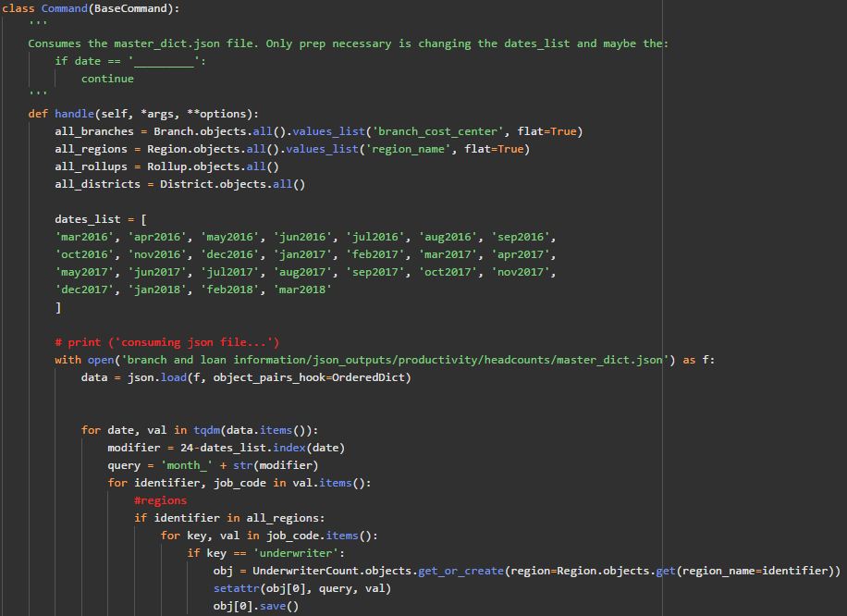The height and width of the screenshot is (616, 847).
Task: Click the 'mar2016' string literal
Action: [86, 236]
